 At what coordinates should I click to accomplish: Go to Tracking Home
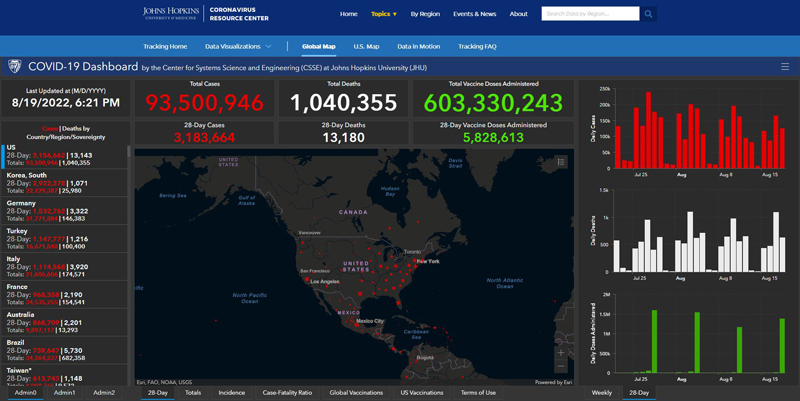[165, 46]
